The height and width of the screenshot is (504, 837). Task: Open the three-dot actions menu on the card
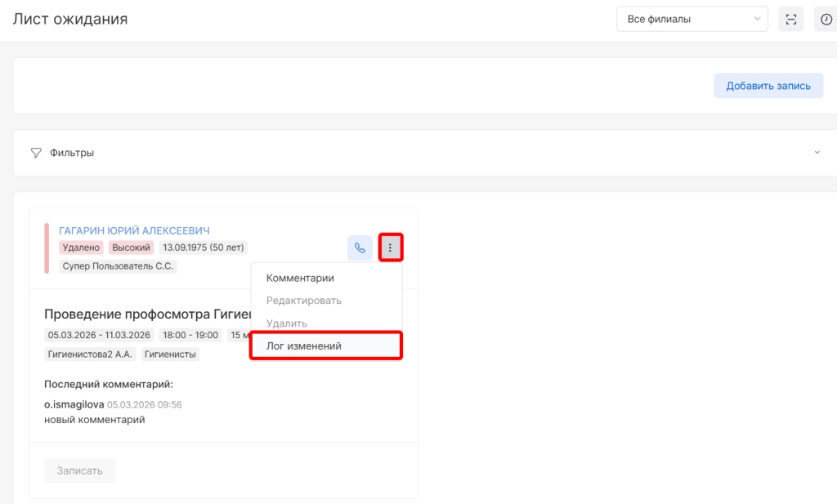[x=390, y=248]
